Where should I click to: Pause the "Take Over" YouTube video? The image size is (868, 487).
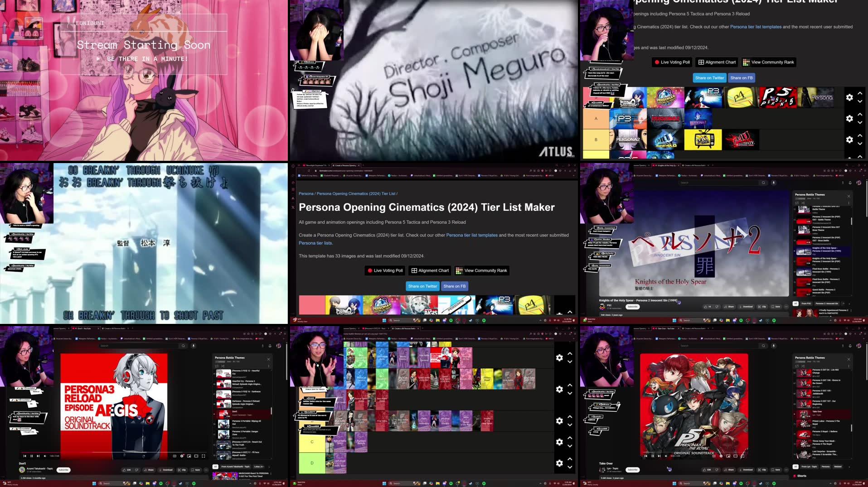[653, 456]
